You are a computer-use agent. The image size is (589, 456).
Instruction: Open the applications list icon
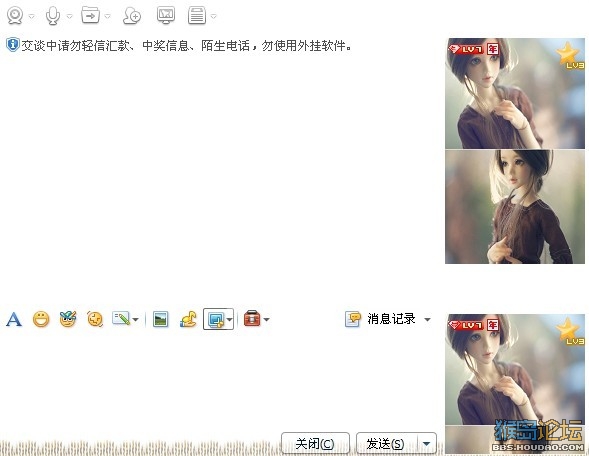197,15
